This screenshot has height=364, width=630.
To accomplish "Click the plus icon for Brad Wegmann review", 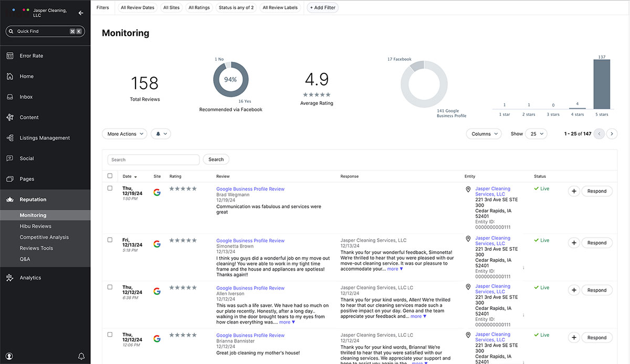I will pos(574,191).
